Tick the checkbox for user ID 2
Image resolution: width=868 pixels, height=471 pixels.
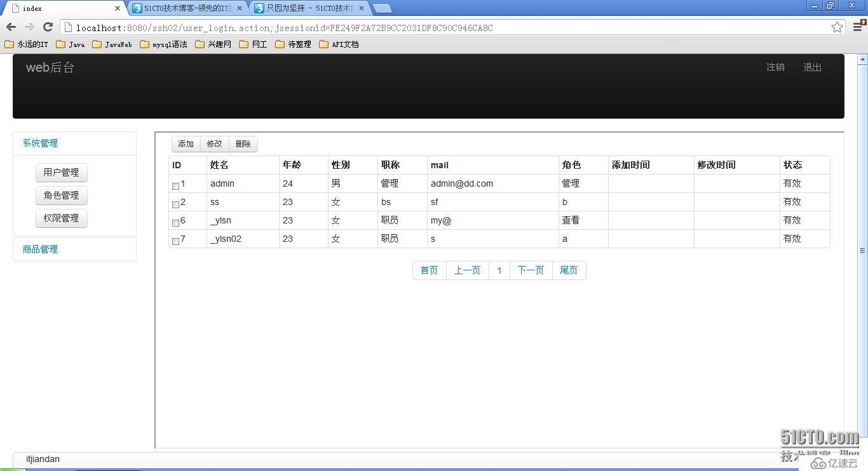click(x=175, y=205)
